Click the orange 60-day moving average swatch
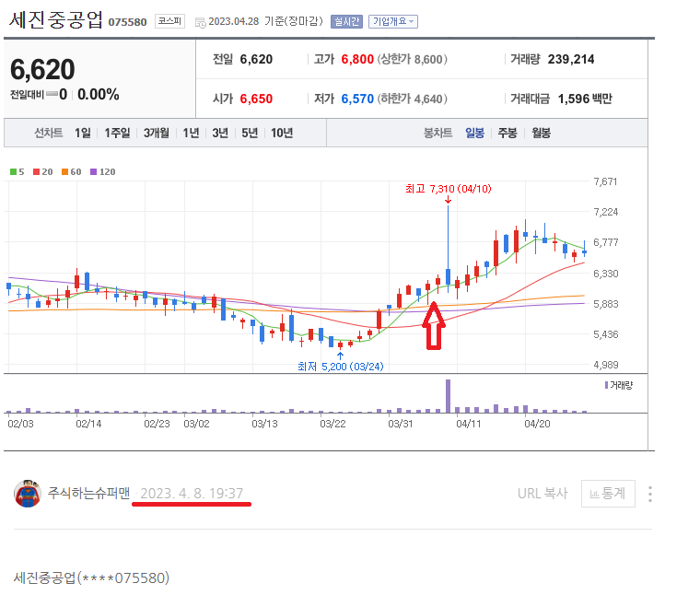 coord(64,172)
